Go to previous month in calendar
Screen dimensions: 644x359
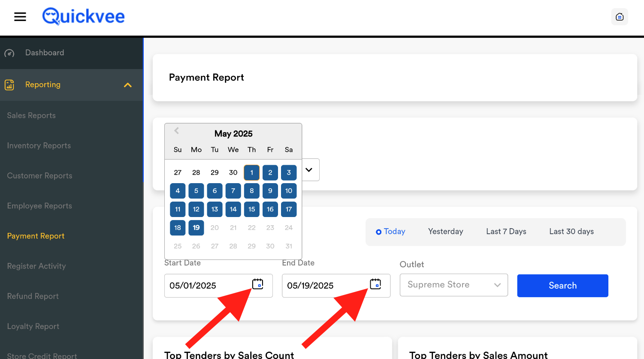coord(176,131)
